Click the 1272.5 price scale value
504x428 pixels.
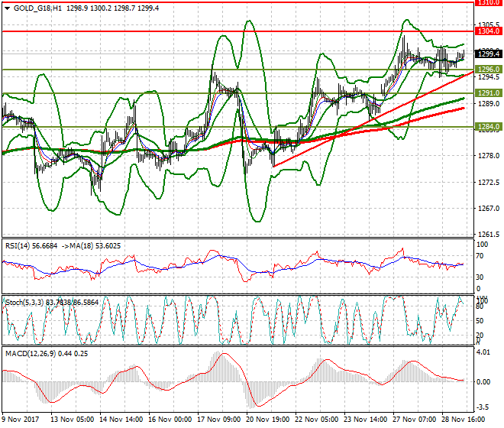pos(489,183)
